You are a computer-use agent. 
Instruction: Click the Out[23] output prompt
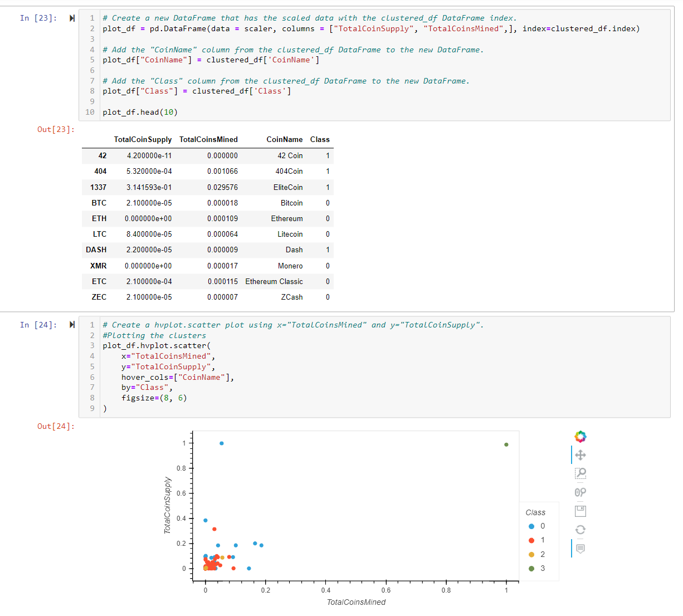click(56, 130)
